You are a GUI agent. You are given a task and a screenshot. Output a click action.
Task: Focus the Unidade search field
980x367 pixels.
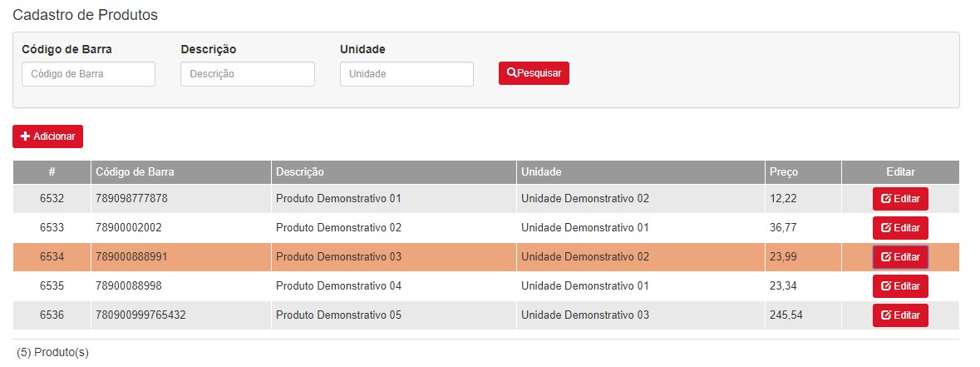(x=406, y=74)
